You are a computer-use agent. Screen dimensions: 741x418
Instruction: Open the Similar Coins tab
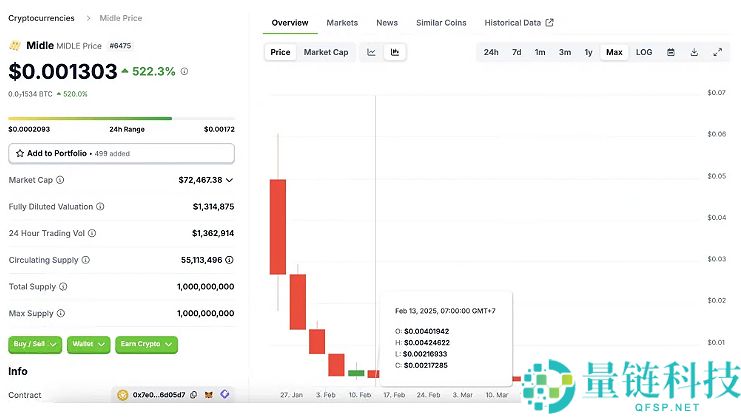[441, 23]
